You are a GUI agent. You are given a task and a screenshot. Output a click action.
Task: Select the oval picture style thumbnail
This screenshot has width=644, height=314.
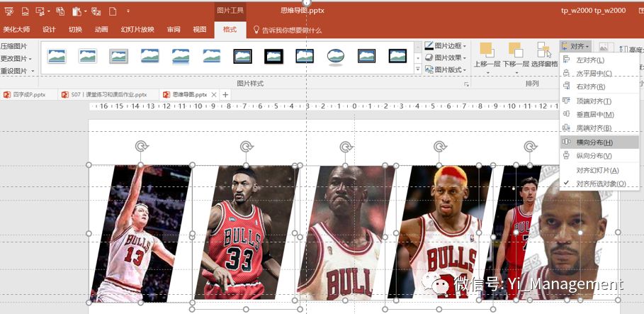tap(336, 56)
